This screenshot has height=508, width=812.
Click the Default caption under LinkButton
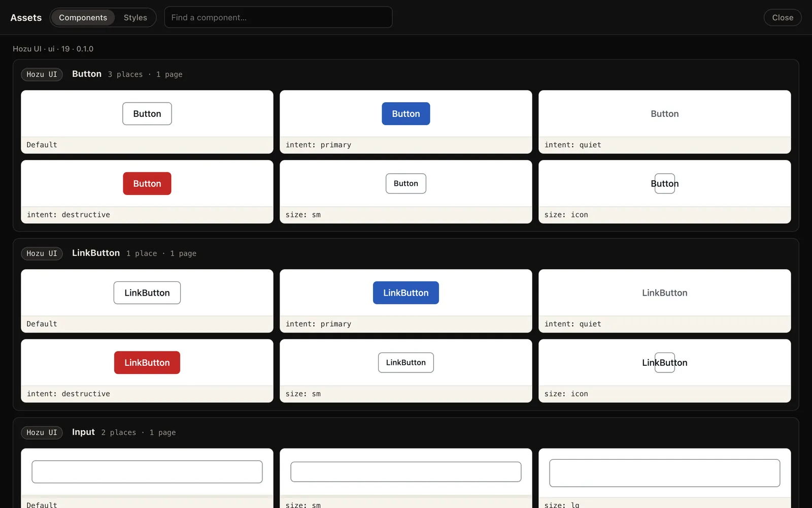tap(42, 324)
